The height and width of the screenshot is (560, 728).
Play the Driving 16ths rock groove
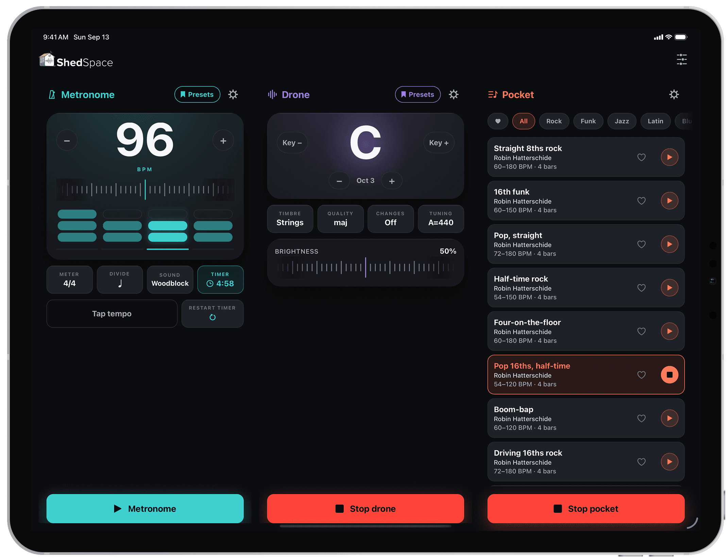pyautogui.click(x=669, y=462)
